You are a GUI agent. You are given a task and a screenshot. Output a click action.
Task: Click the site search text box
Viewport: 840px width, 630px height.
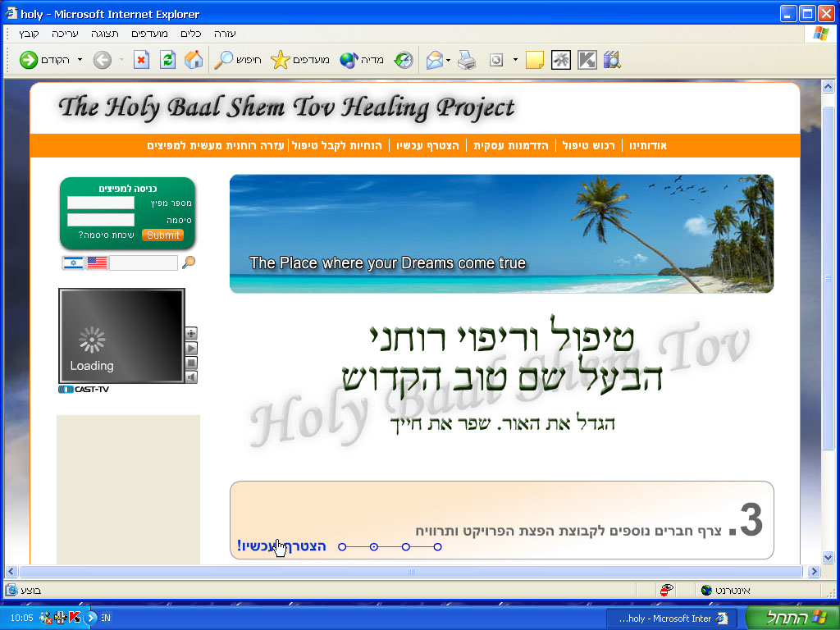(144, 262)
